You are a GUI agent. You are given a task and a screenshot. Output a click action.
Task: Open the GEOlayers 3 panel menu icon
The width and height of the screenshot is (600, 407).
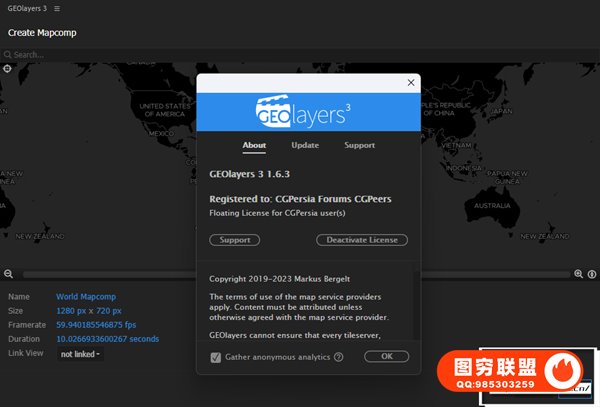57,9
